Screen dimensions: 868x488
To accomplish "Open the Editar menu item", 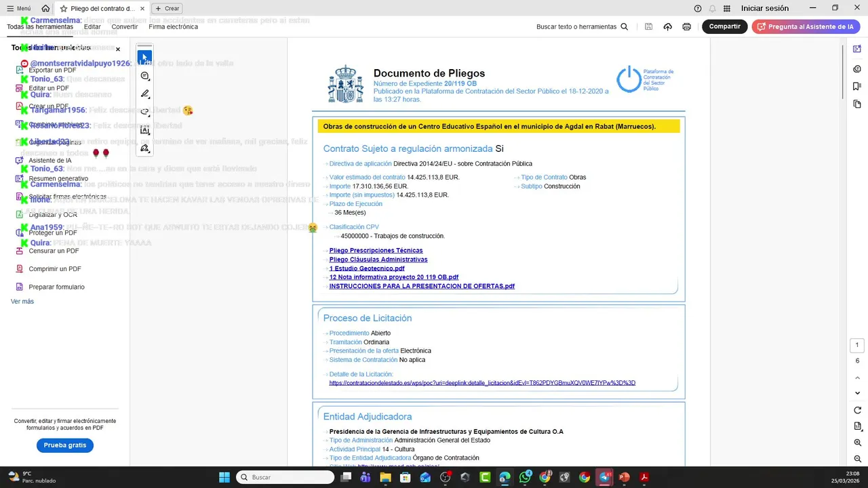I will coord(92,26).
